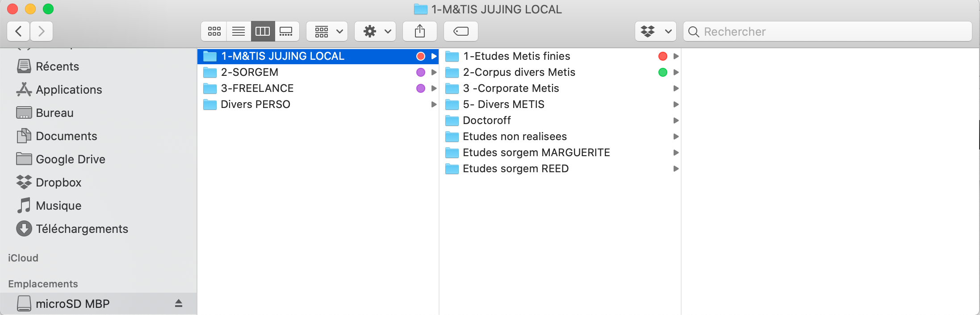Go back to previous folder
This screenshot has width=980, height=315.
click(19, 31)
